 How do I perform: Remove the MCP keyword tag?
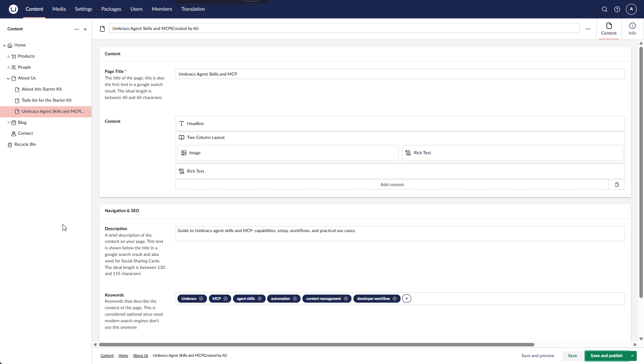pos(225,299)
